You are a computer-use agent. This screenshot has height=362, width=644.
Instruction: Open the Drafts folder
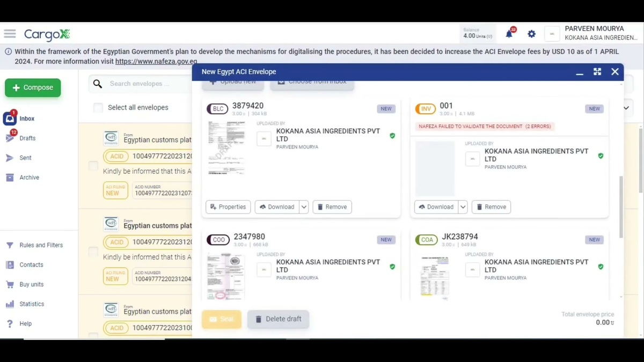click(27, 138)
